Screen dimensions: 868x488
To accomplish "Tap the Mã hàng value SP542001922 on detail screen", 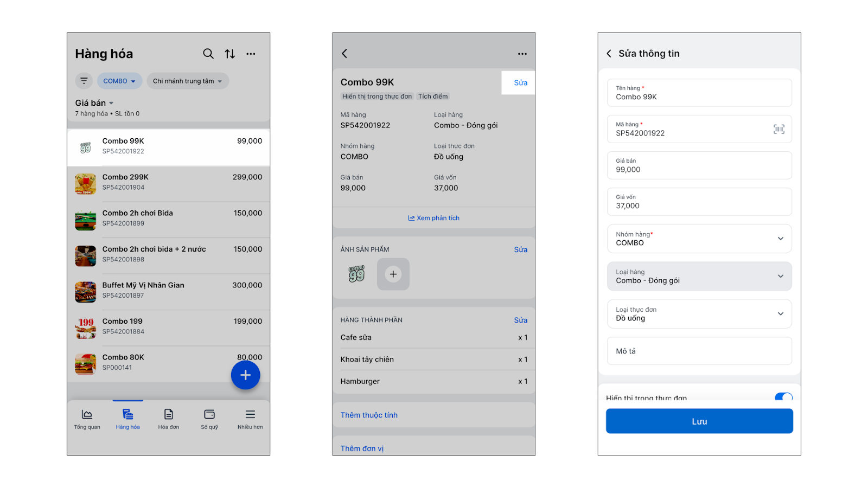I will click(365, 125).
